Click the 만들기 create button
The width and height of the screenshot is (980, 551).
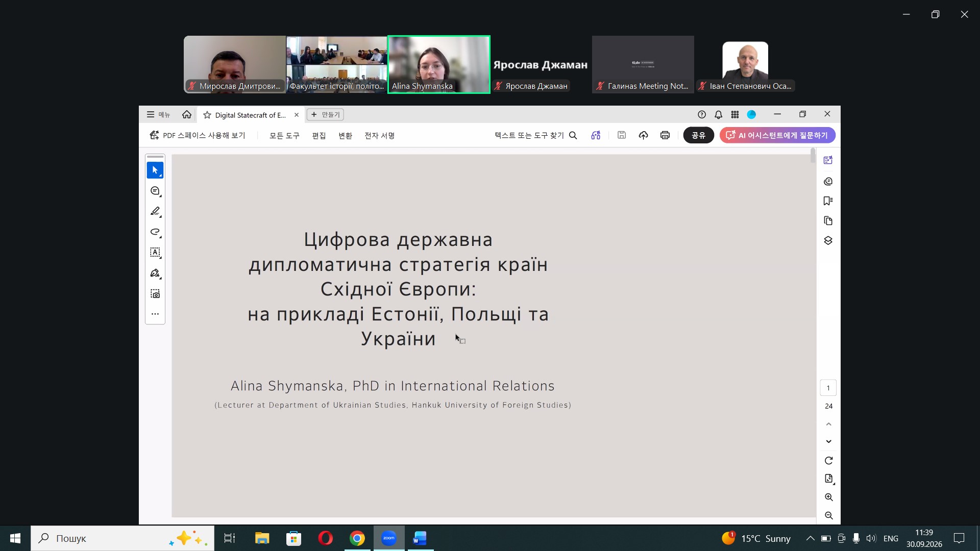tap(325, 115)
